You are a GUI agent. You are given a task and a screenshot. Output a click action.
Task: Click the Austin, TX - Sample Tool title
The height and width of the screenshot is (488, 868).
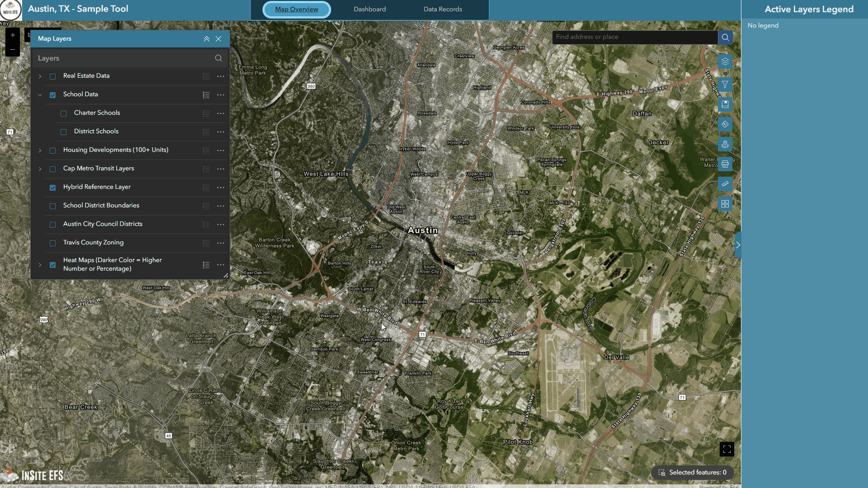point(78,9)
